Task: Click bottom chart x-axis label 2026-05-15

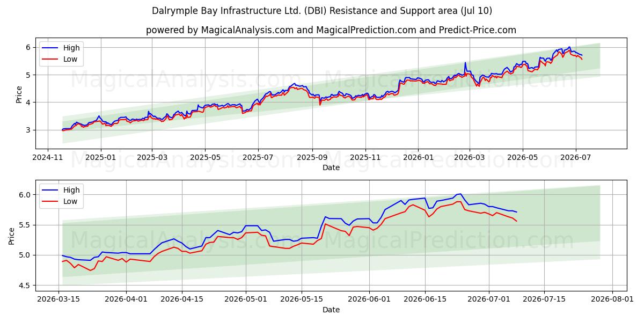Action: [302, 299]
